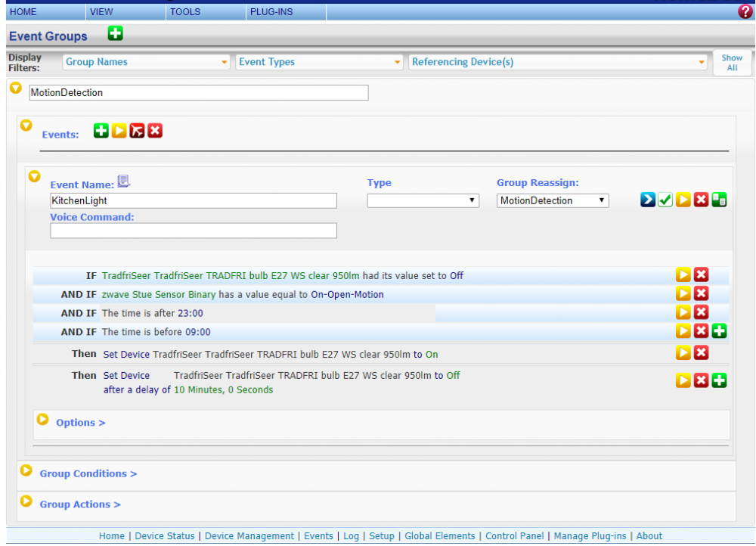Click the green add event icon beside Events
This screenshot has width=756, height=546.
(x=101, y=131)
